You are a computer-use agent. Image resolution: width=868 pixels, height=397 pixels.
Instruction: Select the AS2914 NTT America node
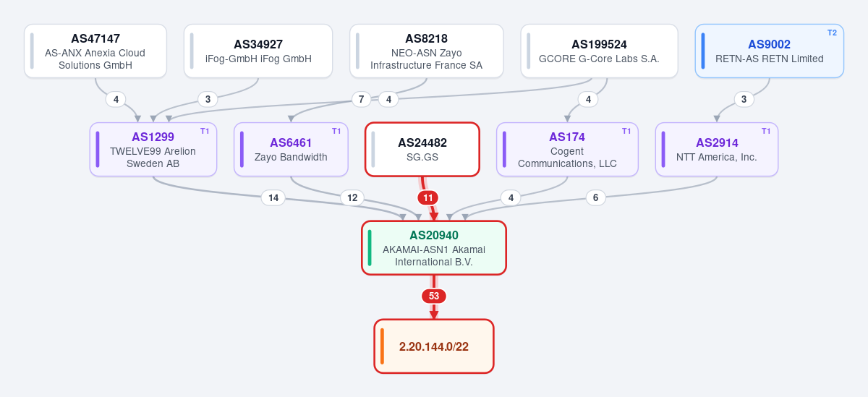(x=717, y=149)
